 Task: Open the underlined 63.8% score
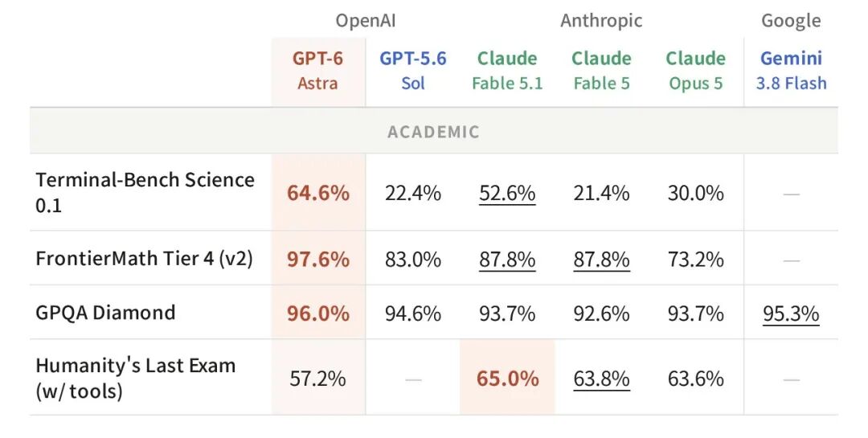601,379
